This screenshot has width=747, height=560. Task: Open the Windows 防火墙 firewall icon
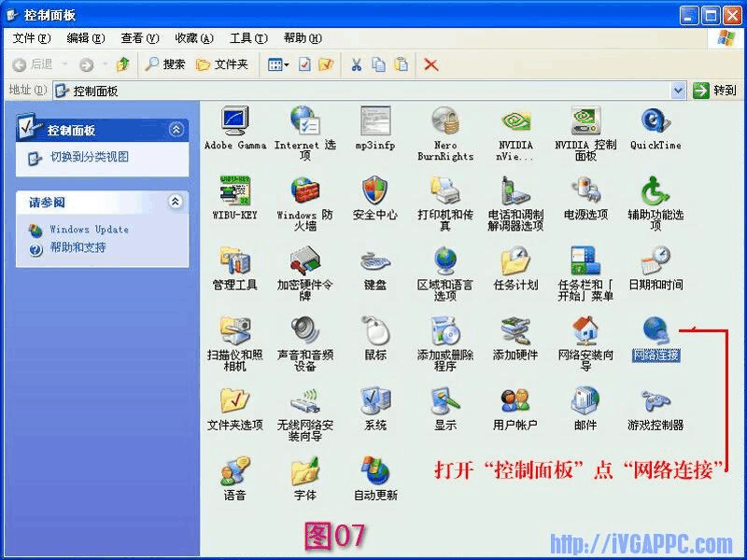point(305,191)
